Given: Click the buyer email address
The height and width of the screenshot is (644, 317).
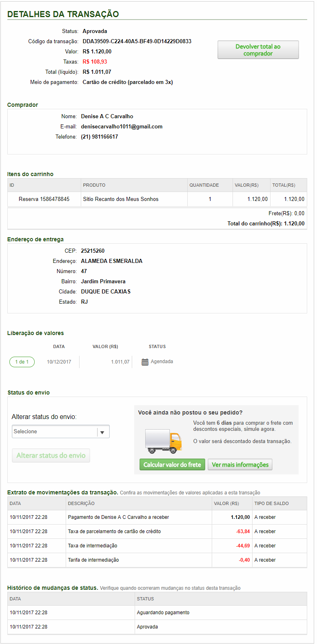Looking at the screenshot, I should pos(122,127).
